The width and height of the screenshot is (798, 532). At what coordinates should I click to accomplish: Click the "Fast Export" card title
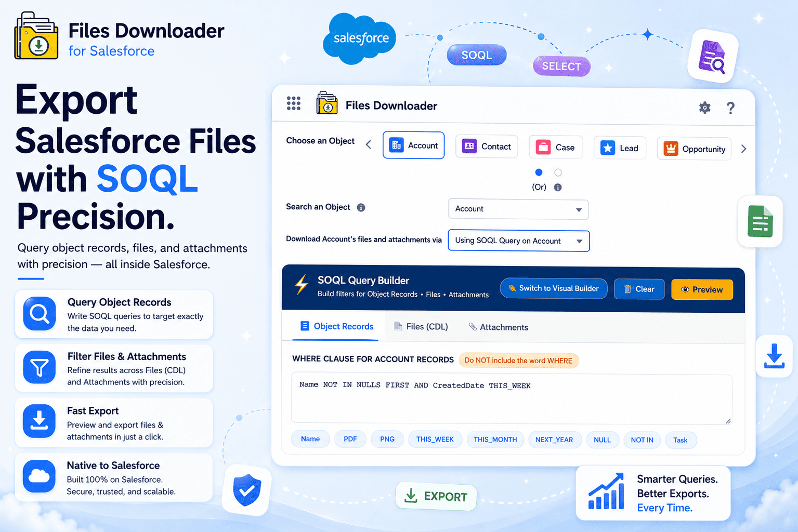[x=93, y=411]
